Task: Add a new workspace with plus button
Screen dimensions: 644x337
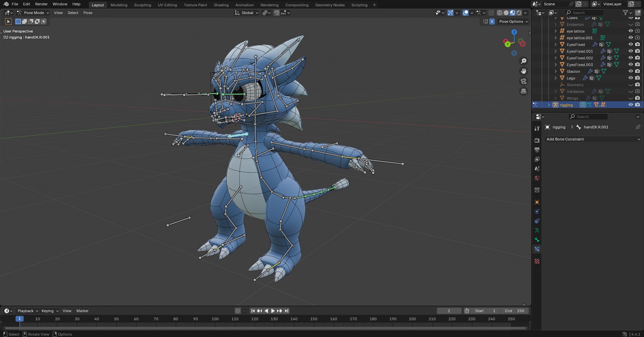Action: (374, 5)
